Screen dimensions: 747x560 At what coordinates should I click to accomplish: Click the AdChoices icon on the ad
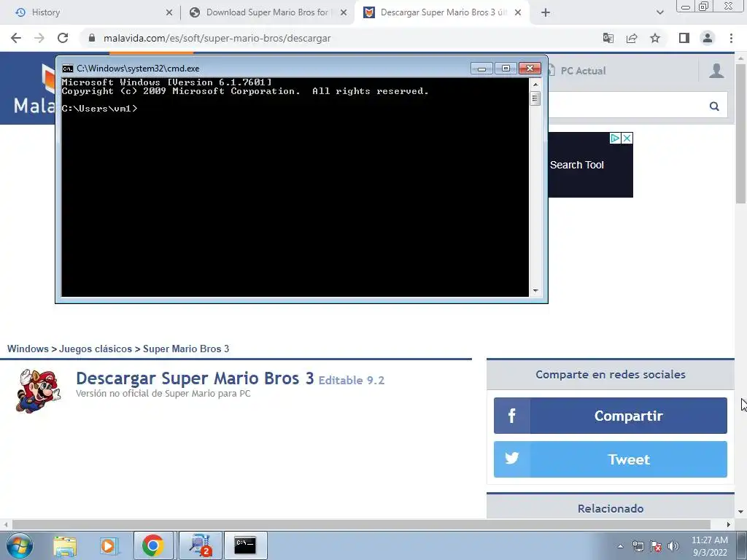click(615, 138)
